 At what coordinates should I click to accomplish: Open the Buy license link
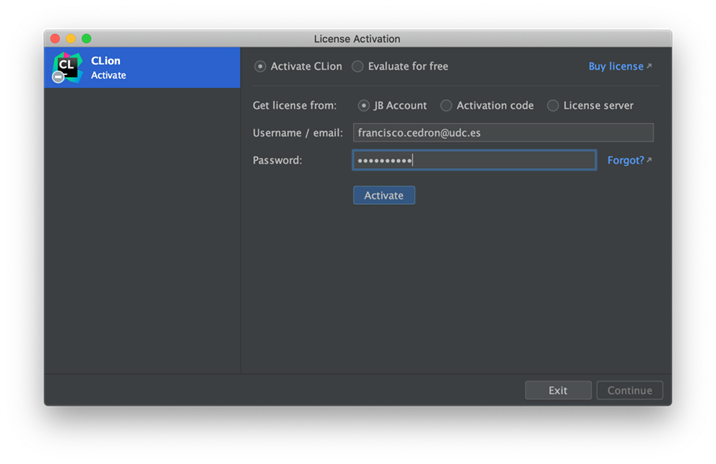pyautogui.click(x=620, y=67)
